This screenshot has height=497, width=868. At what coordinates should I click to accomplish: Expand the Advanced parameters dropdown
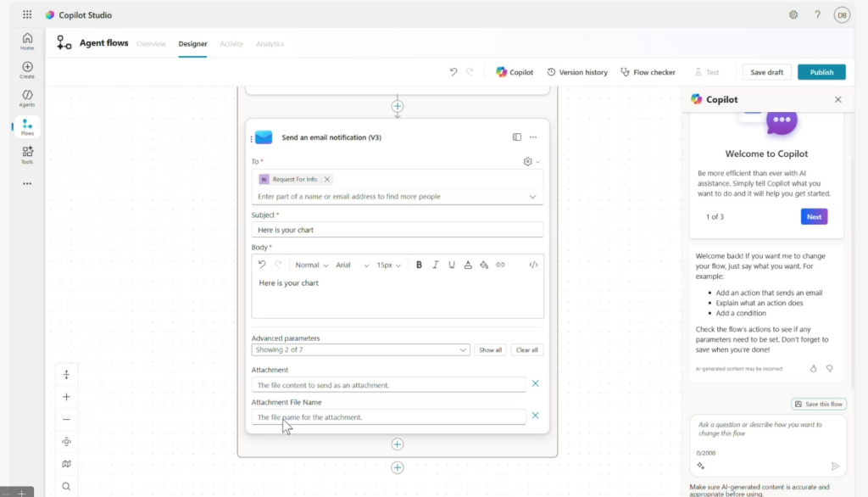[x=360, y=349]
